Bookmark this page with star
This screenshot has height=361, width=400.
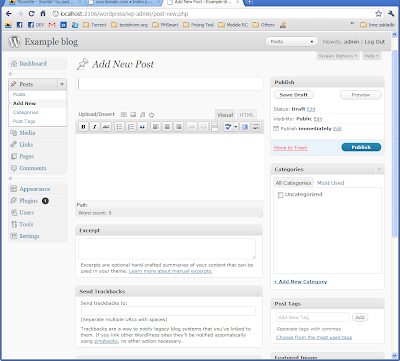tap(378, 14)
